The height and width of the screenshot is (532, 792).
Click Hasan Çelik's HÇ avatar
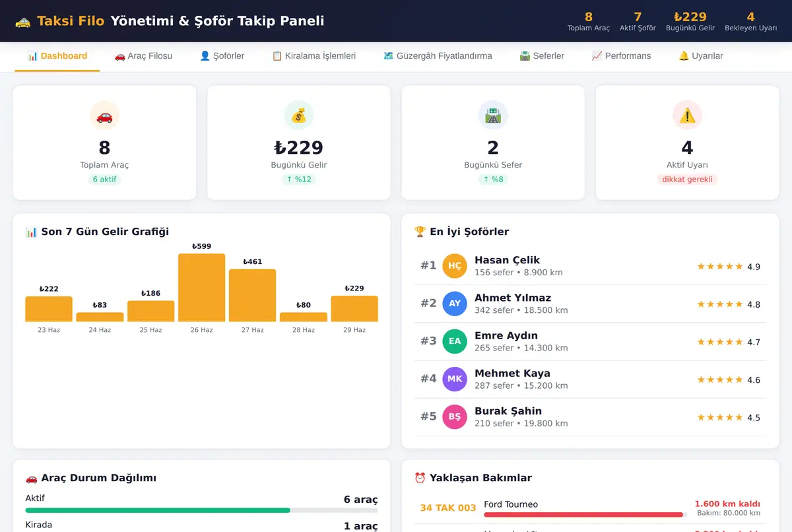coord(455,266)
